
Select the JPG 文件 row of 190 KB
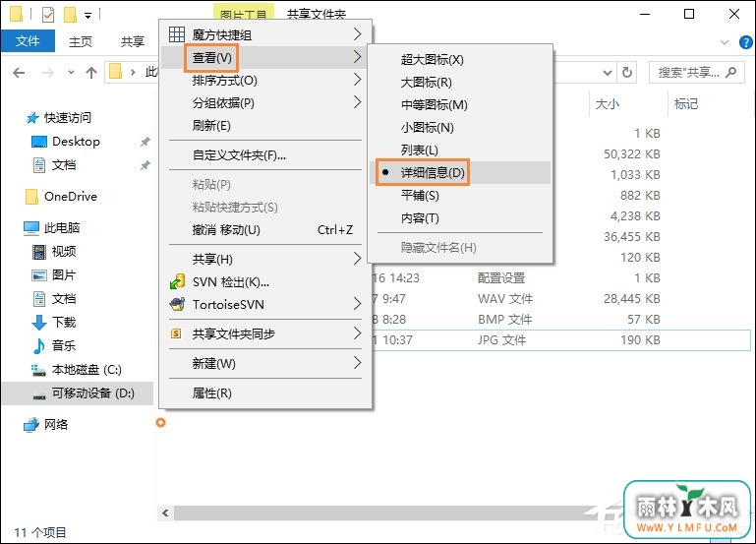(559, 340)
